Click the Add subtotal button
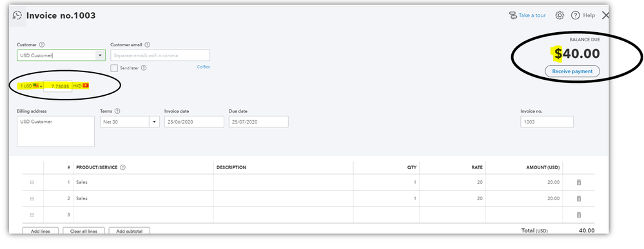The image size is (644, 249). [x=130, y=231]
